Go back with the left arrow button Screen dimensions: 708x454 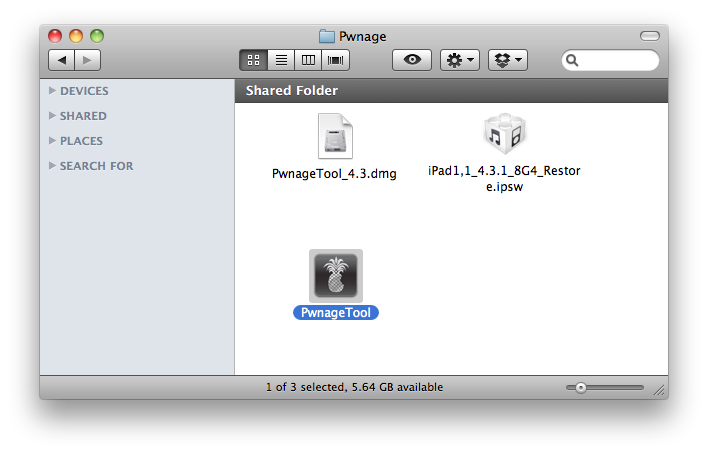(62, 60)
